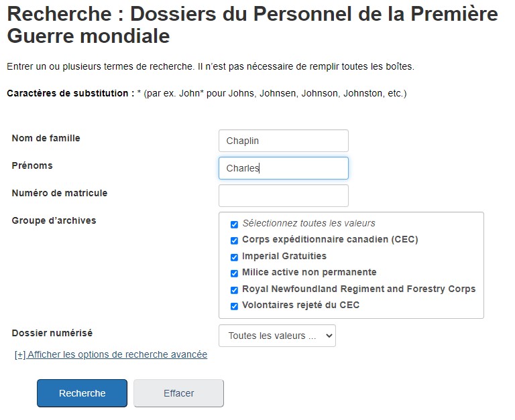Click the bold Dossier numérisé label
The width and height of the screenshot is (515, 420).
click(x=52, y=333)
